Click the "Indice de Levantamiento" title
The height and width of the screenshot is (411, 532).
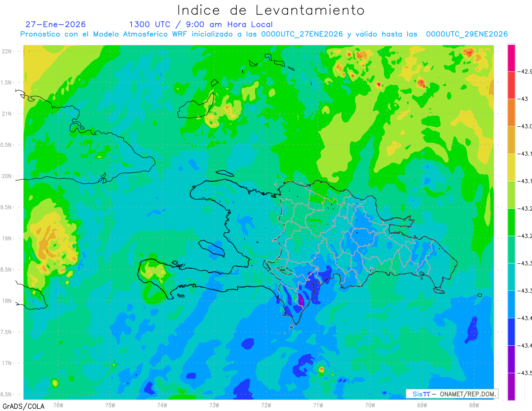pyautogui.click(x=271, y=10)
